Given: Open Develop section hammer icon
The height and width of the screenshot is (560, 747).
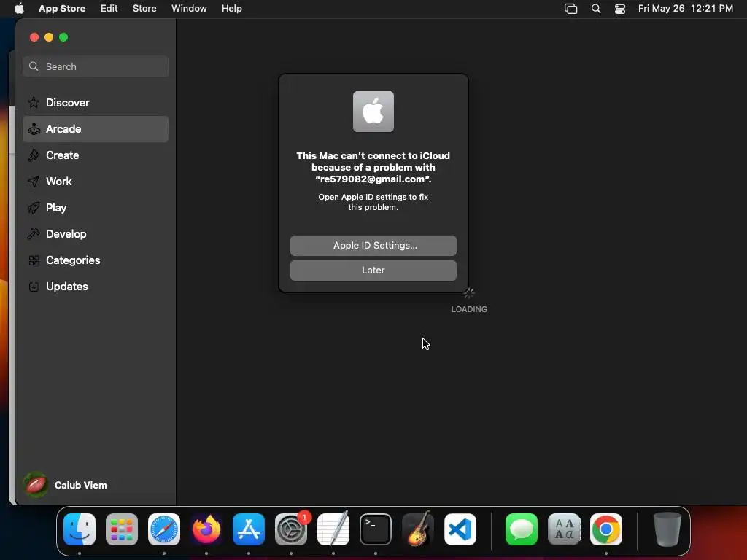Looking at the screenshot, I should point(34,234).
